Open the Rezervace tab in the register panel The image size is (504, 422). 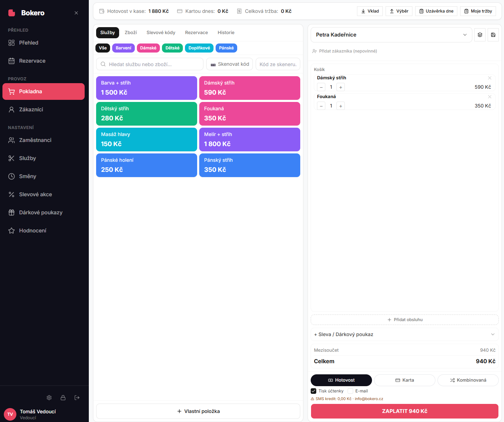[x=196, y=33]
